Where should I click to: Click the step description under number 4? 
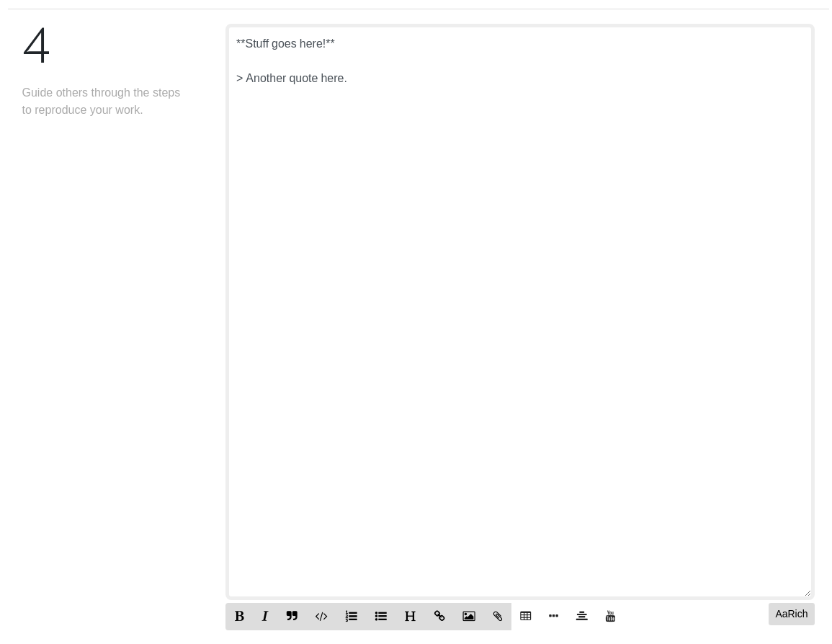point(101,101)
